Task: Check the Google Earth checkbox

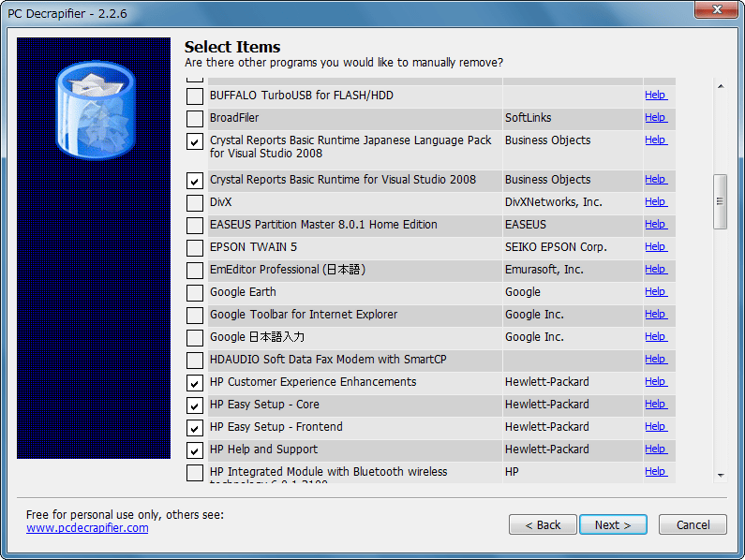Action: [195, 293]
